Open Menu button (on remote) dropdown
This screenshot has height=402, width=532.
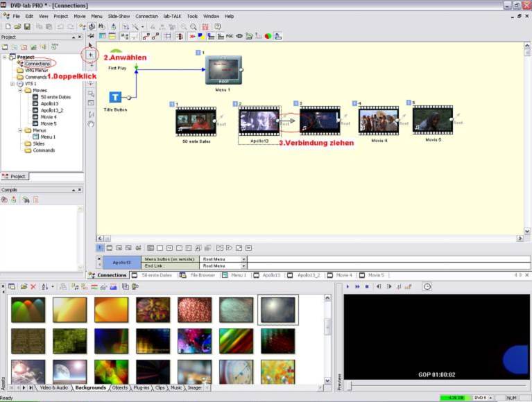click(x=243, y=259)
